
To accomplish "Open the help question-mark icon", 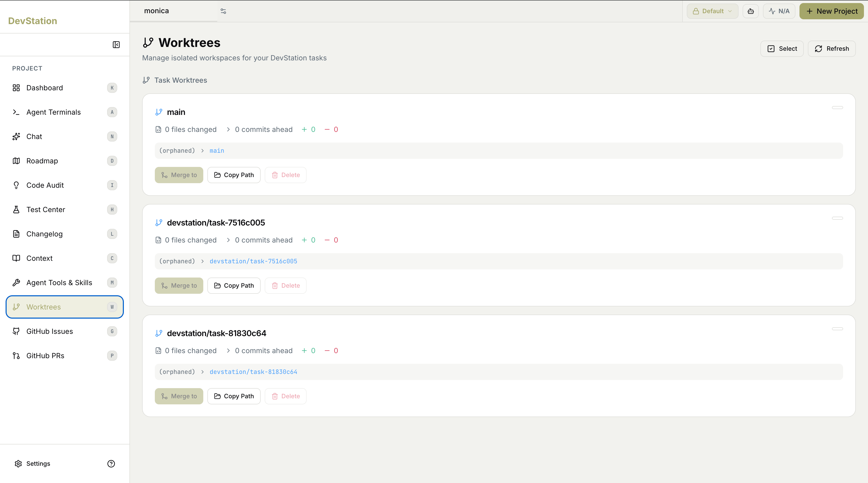I will [x=111, y=463].
